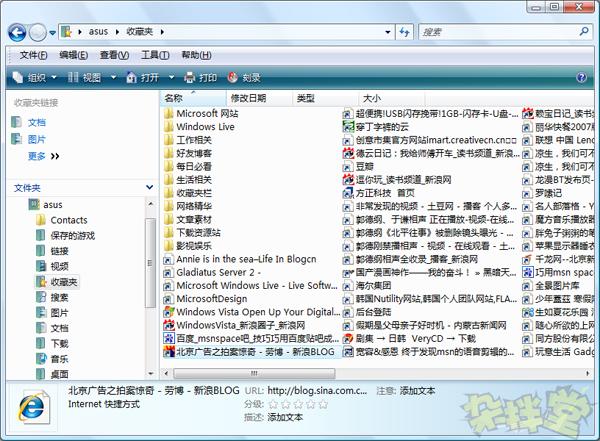Sort by the 修改日期 column header
Screen dimensions: 600x441
[x=248, y=98]
